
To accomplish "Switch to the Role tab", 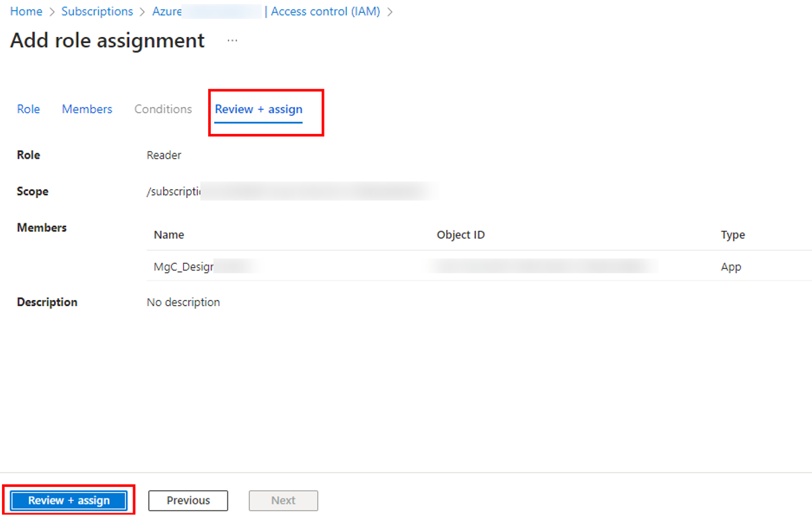I will tap(28, 109).
